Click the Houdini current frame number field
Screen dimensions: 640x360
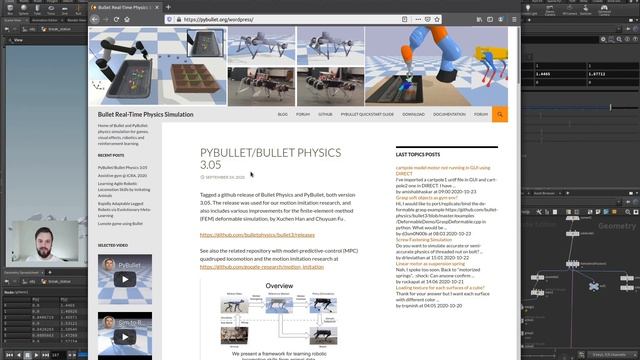57,355
